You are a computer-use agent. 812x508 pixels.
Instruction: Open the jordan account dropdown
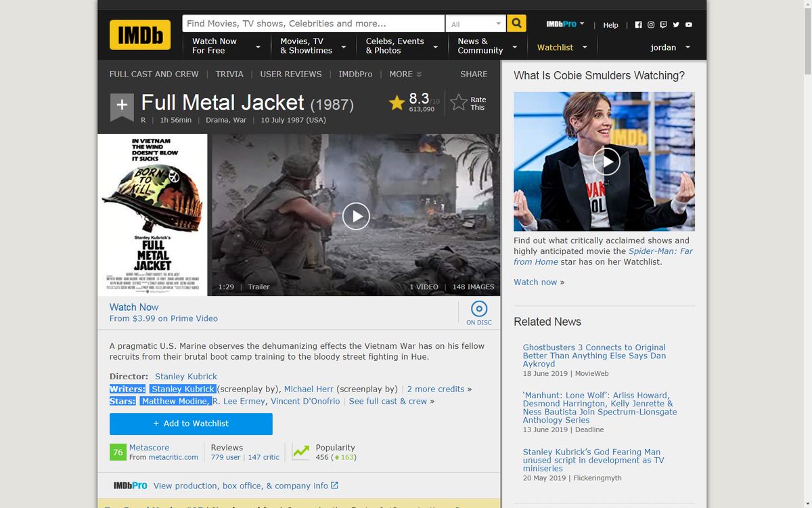pyautogui.click(x=670, y=47)
